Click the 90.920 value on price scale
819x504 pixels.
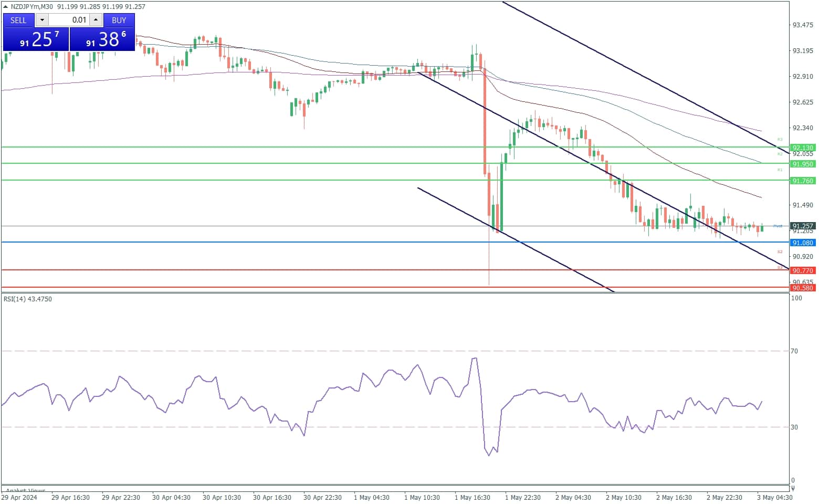pos(803,257)
